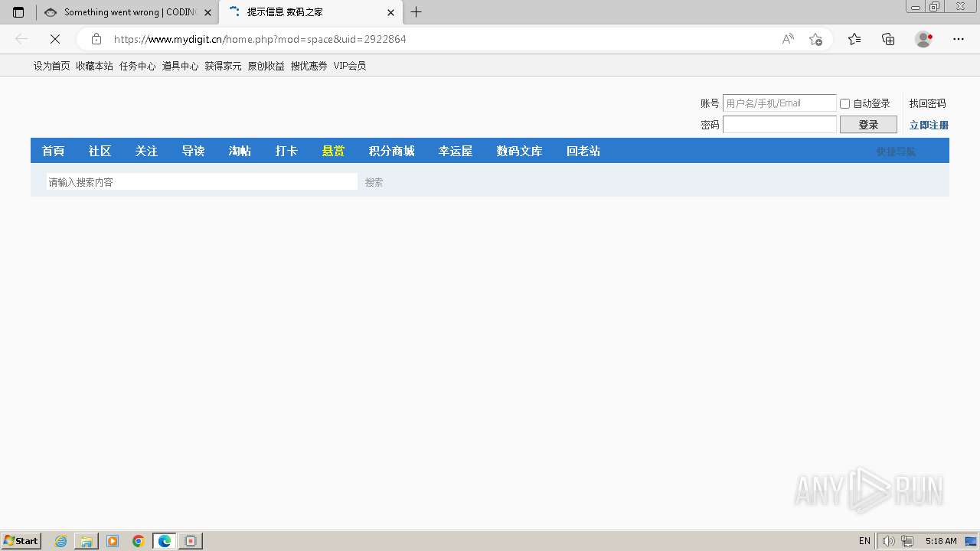Open volume control in system tray
The image size is (980, 551).
point(888,541)
